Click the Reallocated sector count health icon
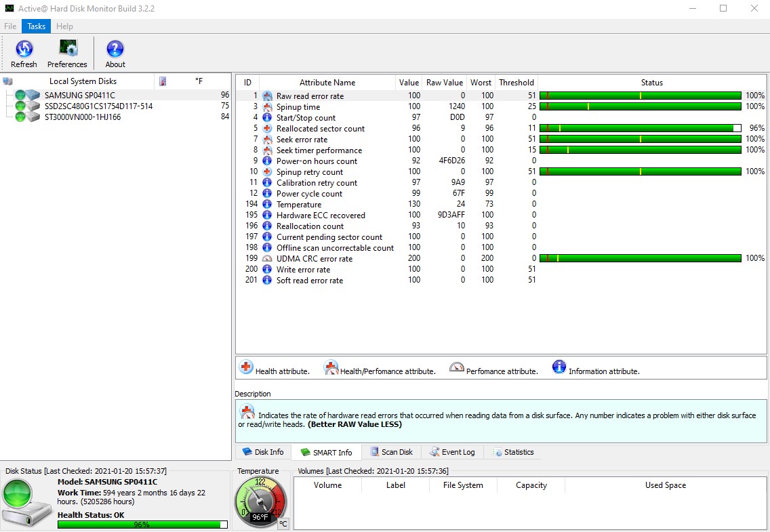This screenshot has width=770, height=532. coord(267,129)
